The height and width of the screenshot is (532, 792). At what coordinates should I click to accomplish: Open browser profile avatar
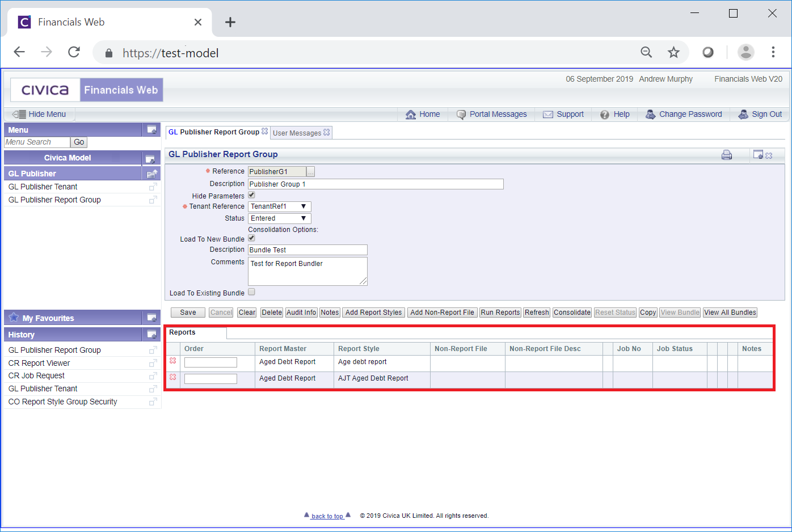(745, 52)
